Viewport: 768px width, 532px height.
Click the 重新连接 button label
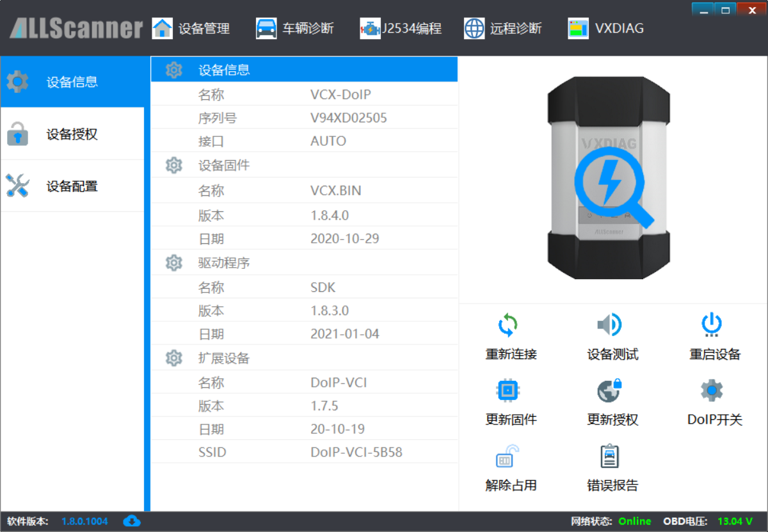tap(511, 354)
